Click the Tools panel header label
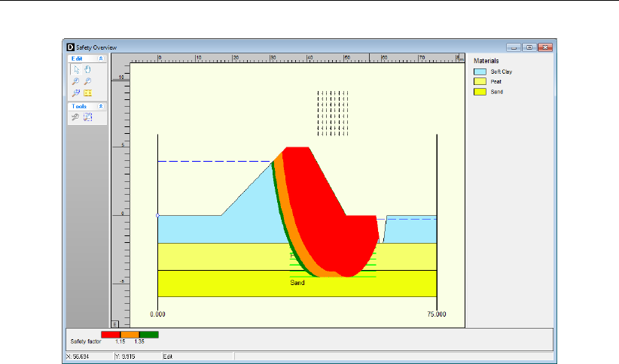 click(79, 106)
